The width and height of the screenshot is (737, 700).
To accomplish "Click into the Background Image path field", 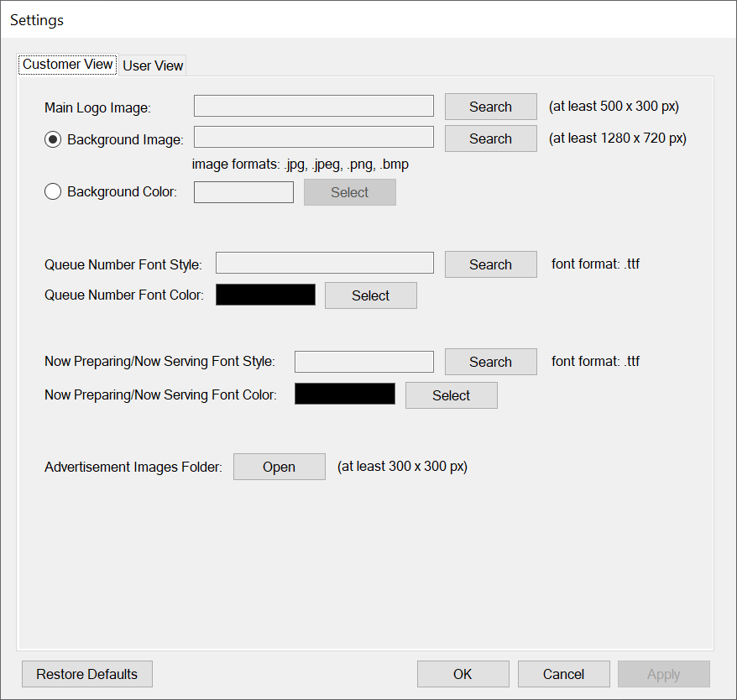I will point(313,138).
